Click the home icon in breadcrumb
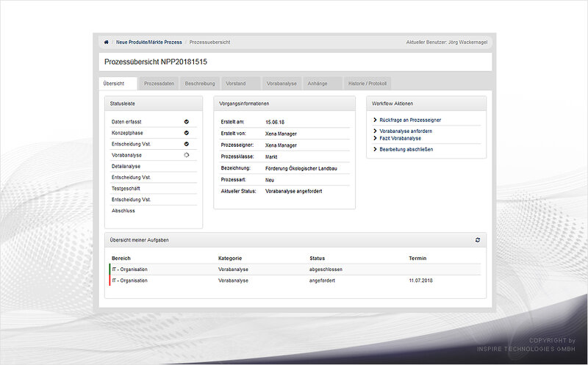Viewport: 588px width, 365px height. (x=106, y=43)
